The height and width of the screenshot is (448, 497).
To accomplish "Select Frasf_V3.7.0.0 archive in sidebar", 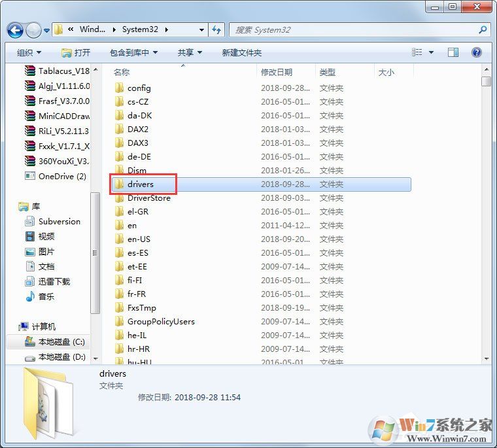I will (58, 101).
